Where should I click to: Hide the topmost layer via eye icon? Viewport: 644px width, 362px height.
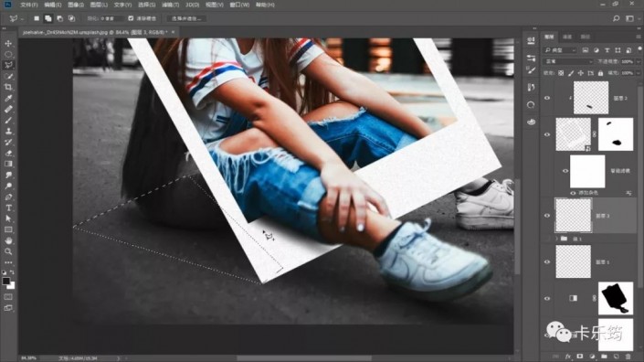click(x=547, y=98)
